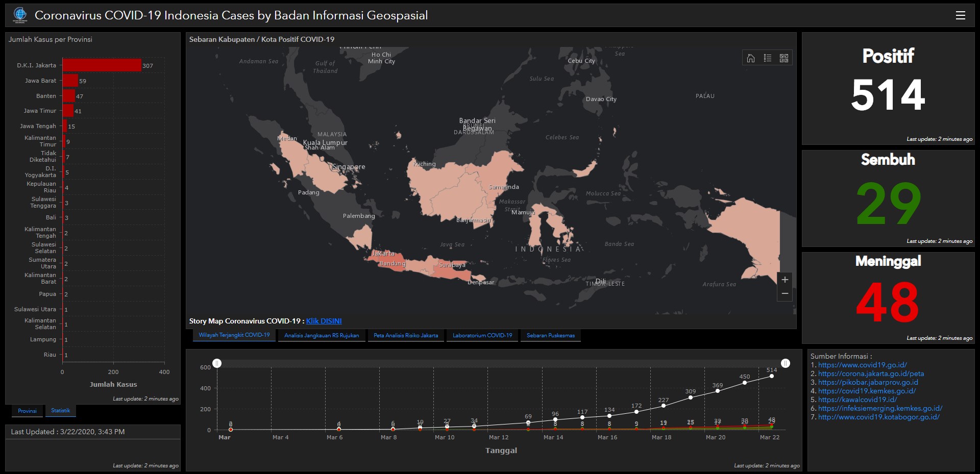The width and height of the screenshot is (980, 474).
Task: Open Analisis Jangkauan RS Rujukan tab
Action: (x=322, y=335)
